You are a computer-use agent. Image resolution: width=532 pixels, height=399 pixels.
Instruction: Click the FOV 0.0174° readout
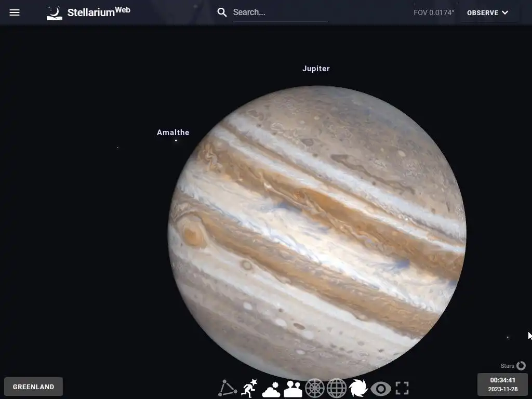pyautogui.click(x=434, y=12)
